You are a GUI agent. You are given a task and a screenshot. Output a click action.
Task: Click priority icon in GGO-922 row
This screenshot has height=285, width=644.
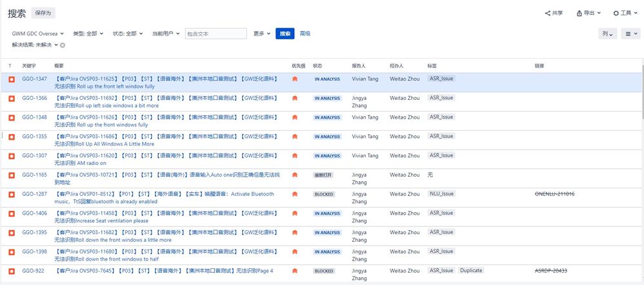click(294, 271)
